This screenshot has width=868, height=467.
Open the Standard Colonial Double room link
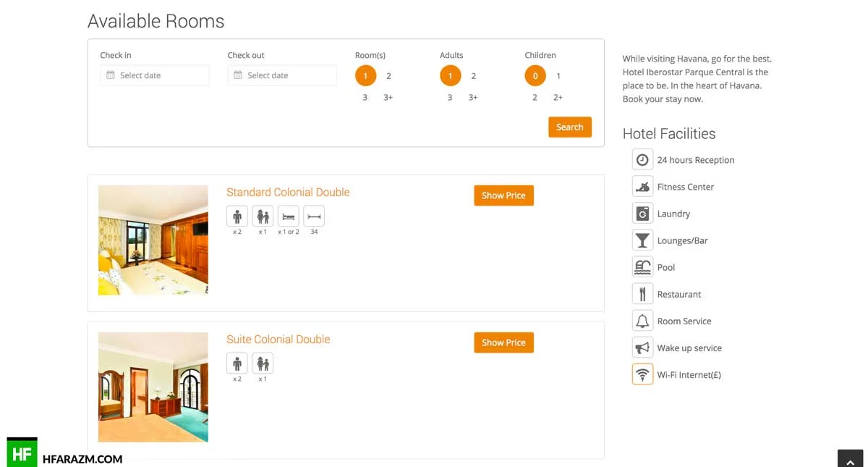(288, 192)
